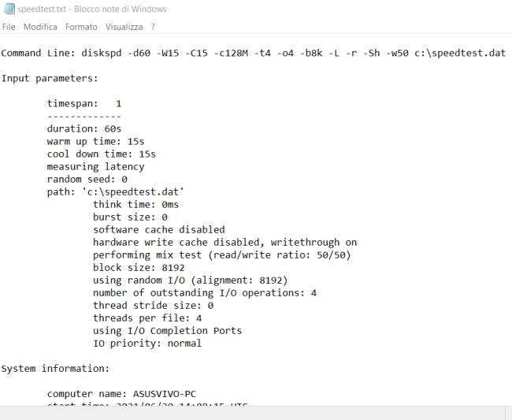Click the 'warm up time: 15s' line
512x420 pixels.
[x=95, y=141]
